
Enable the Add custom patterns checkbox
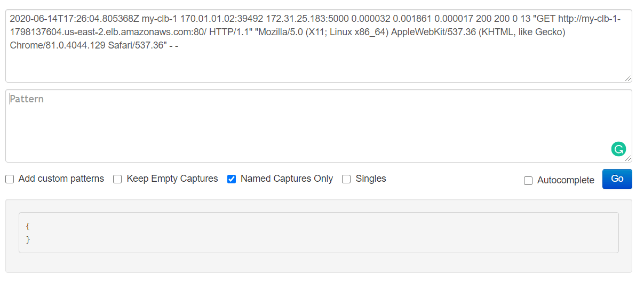(10, 179)
